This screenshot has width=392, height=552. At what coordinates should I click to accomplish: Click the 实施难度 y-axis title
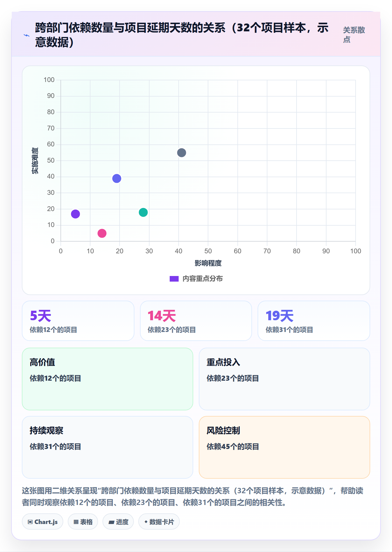(x=35, y=161)
